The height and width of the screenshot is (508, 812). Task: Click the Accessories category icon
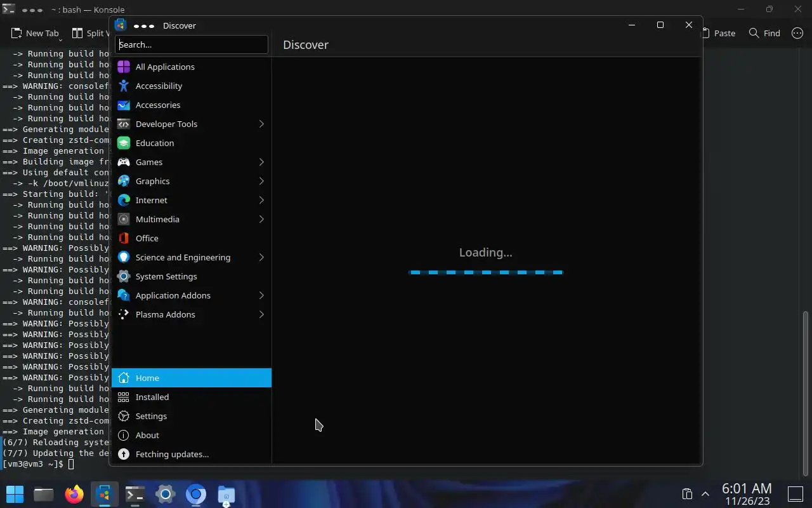tap(124, 105)
